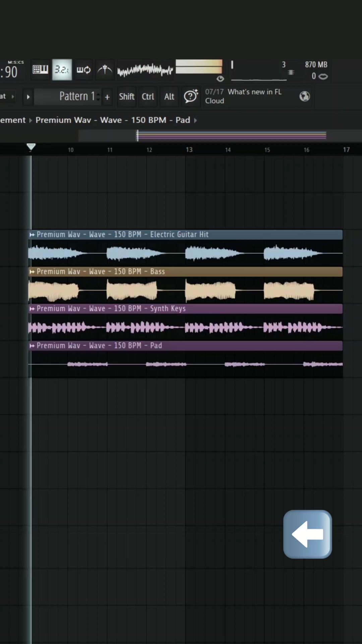Click the globe online content icon
The image size is (362, 644).
304,96
